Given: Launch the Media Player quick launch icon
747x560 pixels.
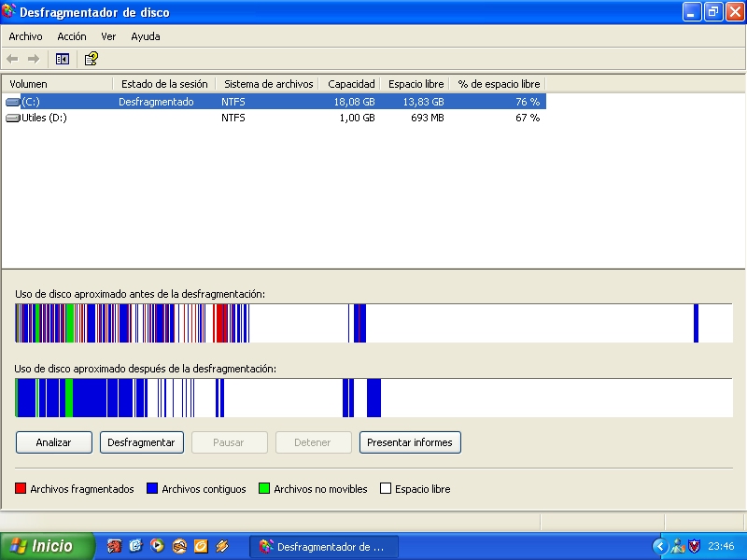Looking at the screenshot, I should pyautogui.click(x=157, y=546).
